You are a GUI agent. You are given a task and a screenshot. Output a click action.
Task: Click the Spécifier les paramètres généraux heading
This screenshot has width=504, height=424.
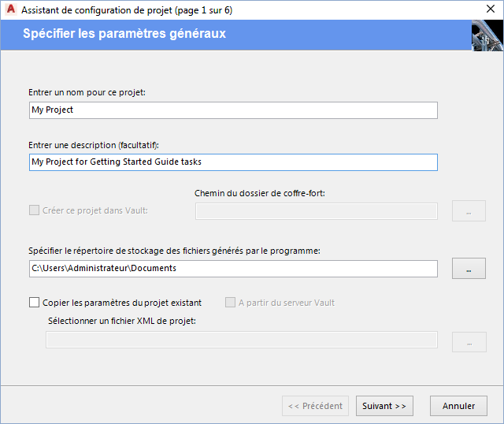124,34
